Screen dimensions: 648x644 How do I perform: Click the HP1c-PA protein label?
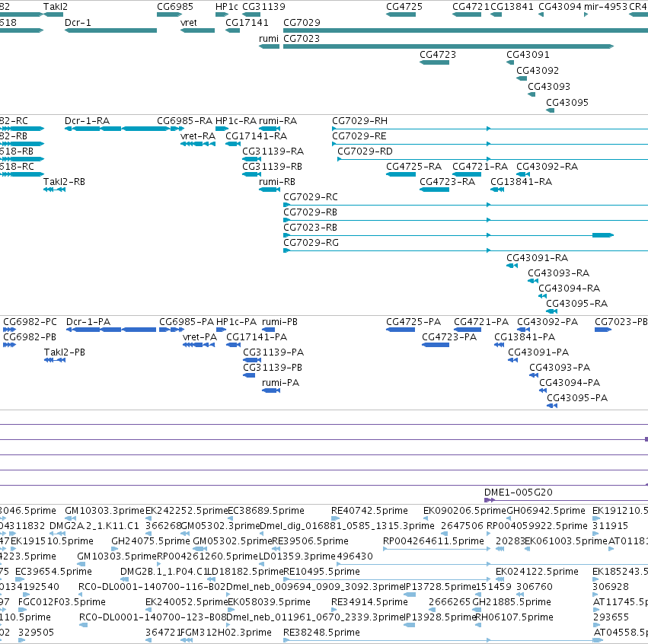(x=236, y=322)
